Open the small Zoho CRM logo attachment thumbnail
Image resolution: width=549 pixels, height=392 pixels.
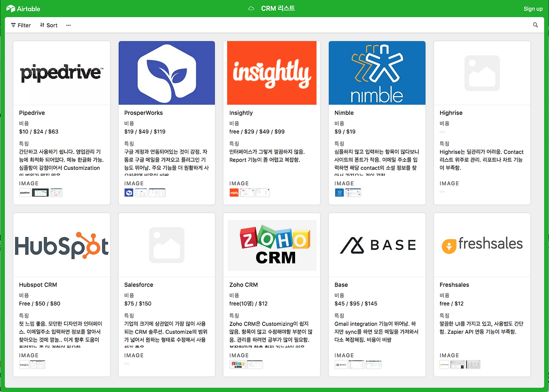pyautogui.click(x=238, y=365)
